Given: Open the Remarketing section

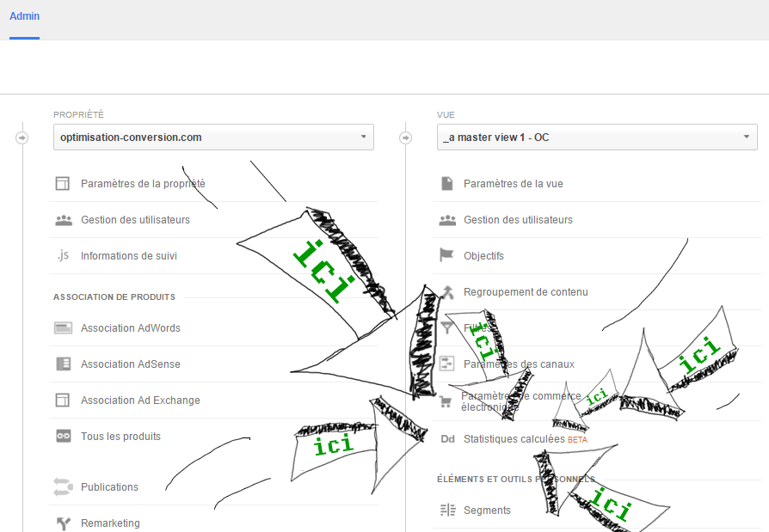Looking at the screenshot, I should tap(110, 523).
